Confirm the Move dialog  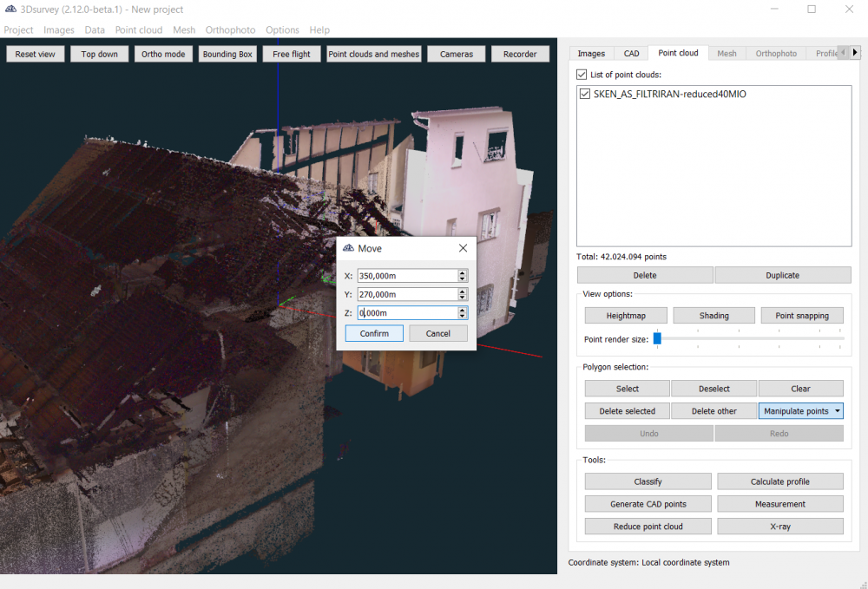coord(374,334)
